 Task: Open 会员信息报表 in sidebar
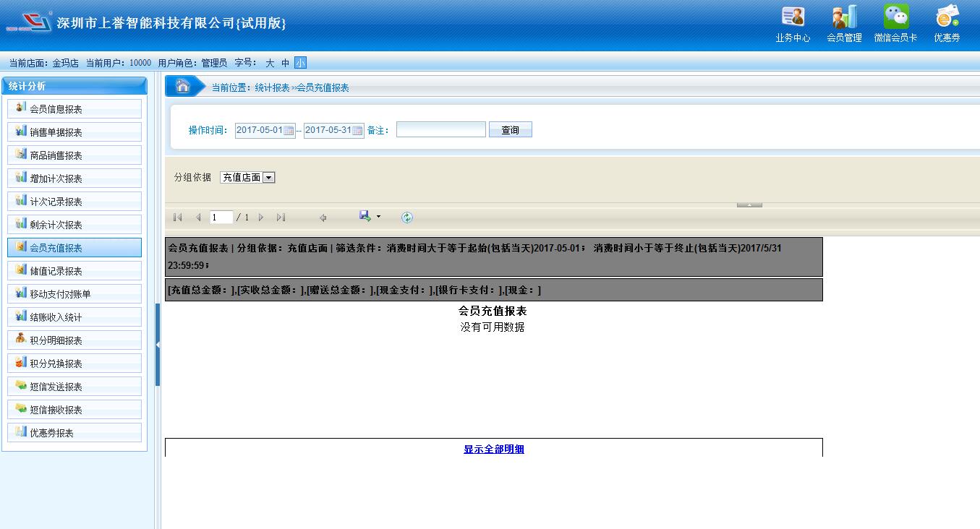[x=74, y=109]
